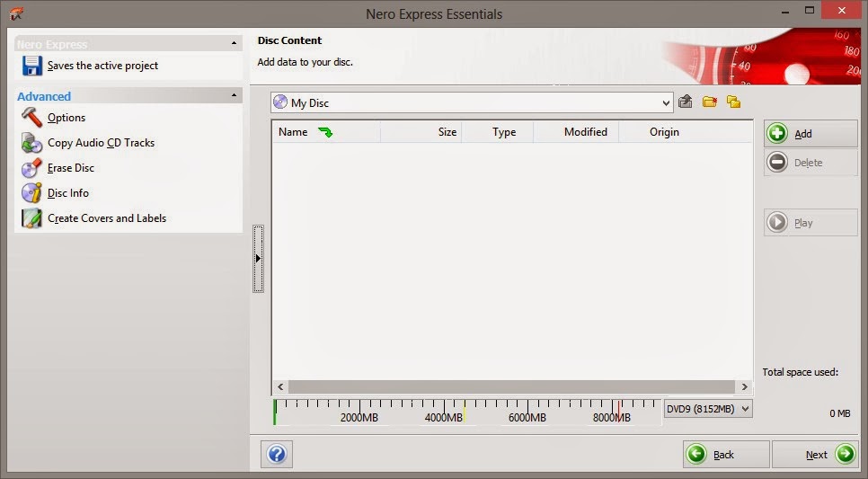Click Saves the active project link

click(x=103, y=66)
